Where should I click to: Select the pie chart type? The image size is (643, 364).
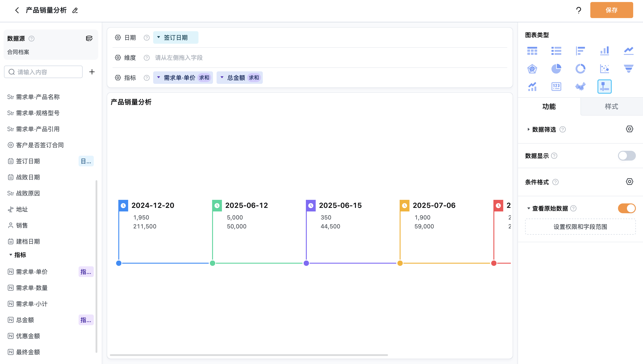coord(556,69)
